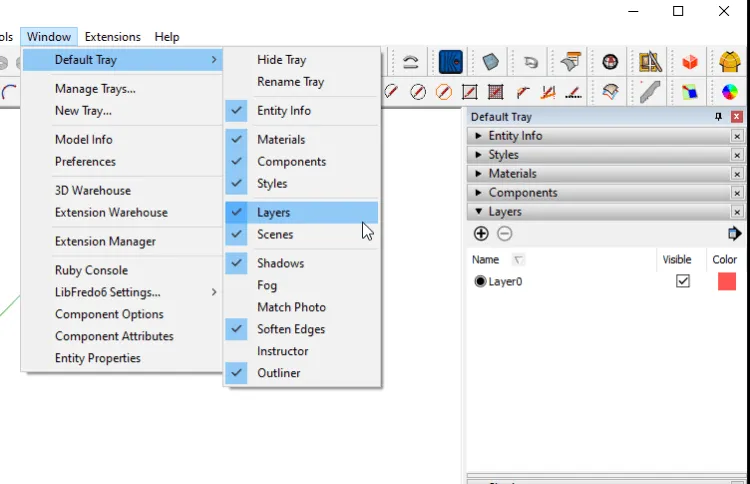This screenshot has height=484, width=750.
Task: Select the red hatched square tool
Action: pyautogui.click(x=495, y=91)
